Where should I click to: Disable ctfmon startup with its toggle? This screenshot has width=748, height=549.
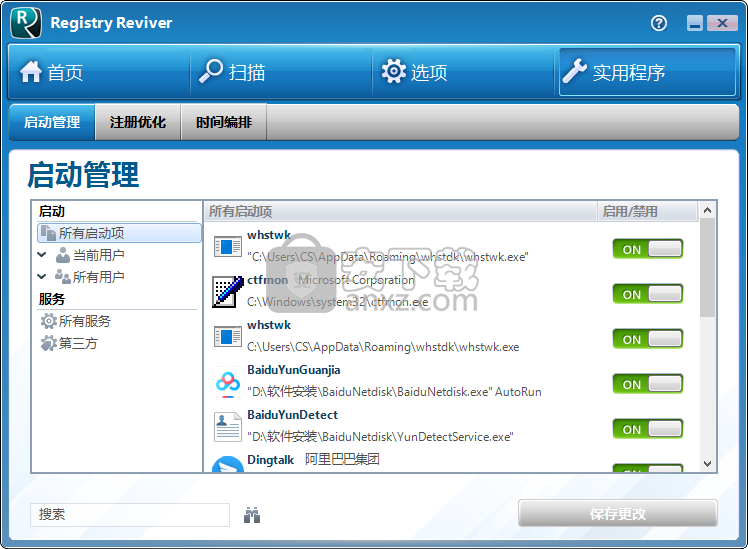[x=648, y=294]
